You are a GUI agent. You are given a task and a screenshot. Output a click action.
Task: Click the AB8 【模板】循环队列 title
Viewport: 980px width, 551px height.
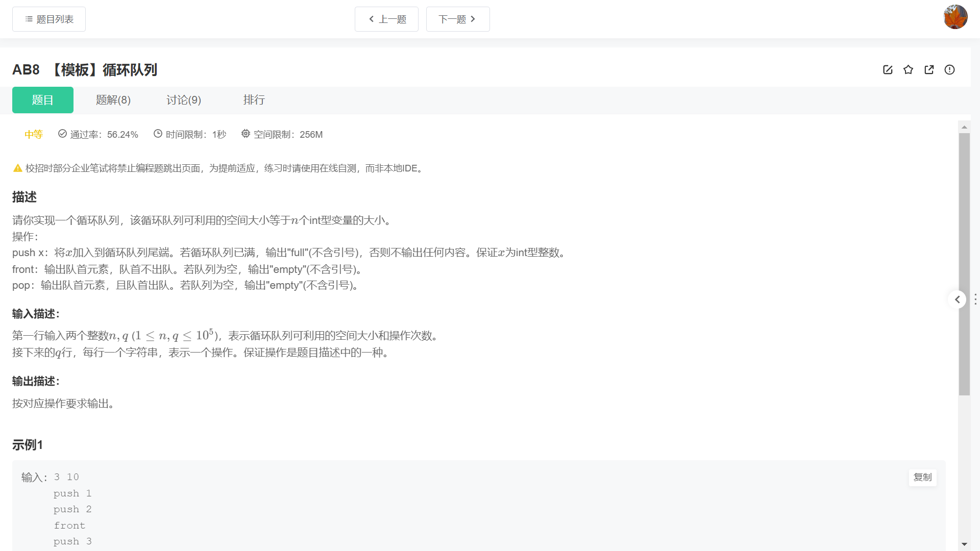85,70
